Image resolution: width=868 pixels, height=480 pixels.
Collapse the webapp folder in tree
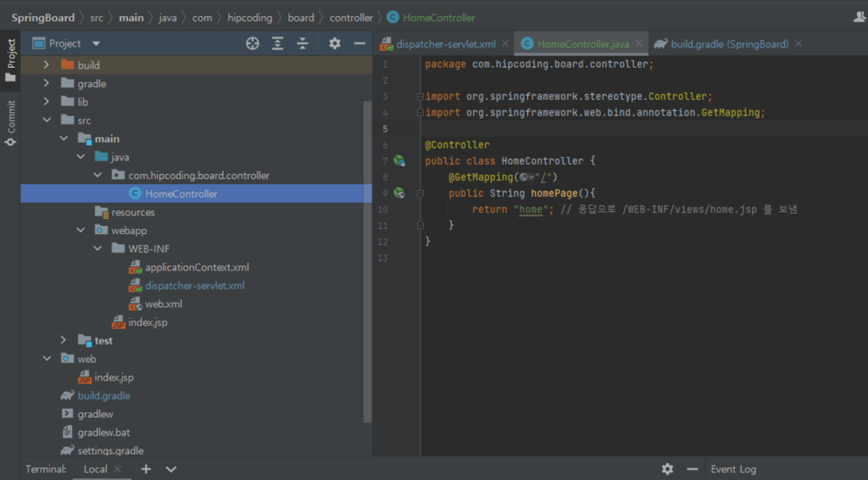point(81,231)
